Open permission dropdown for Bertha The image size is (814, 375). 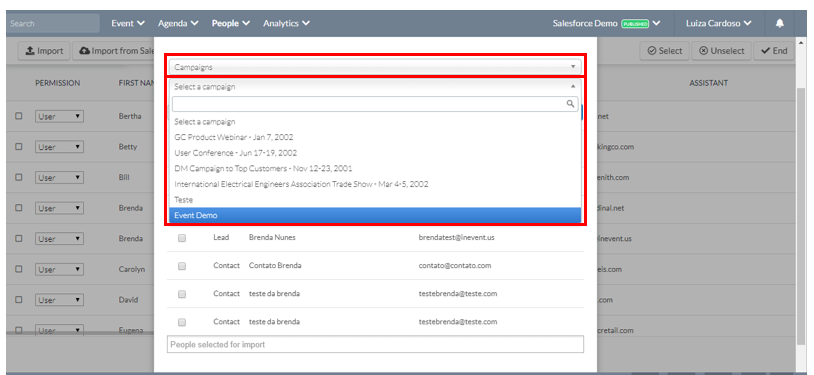click(x=59, y=116)
